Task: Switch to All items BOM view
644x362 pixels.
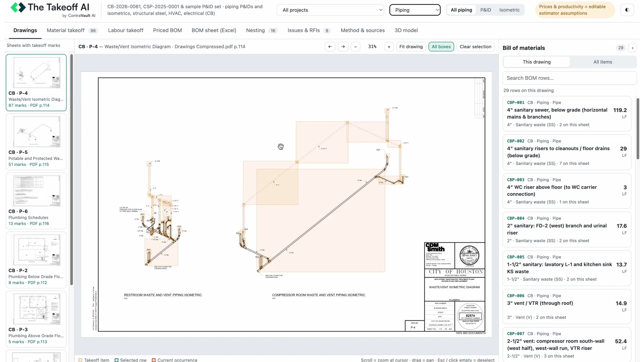Action: point(603,62)
